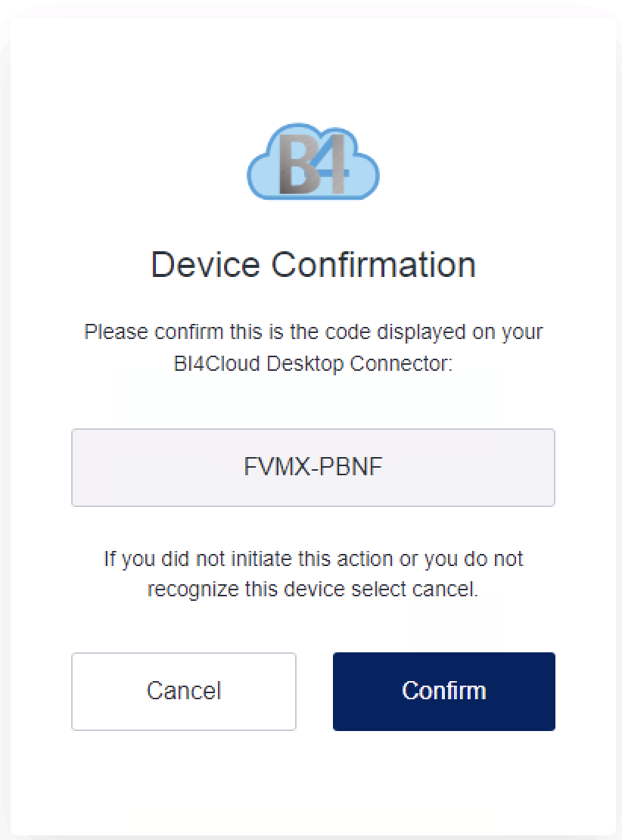Click the 'If you did not initiate' warning text
Image resolution: width=622 pixels, height=840 pixels.
point(313,558)
